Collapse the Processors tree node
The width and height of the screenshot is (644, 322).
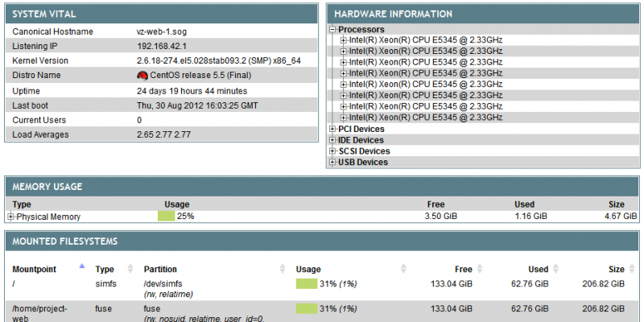click(x=332, y=30)
